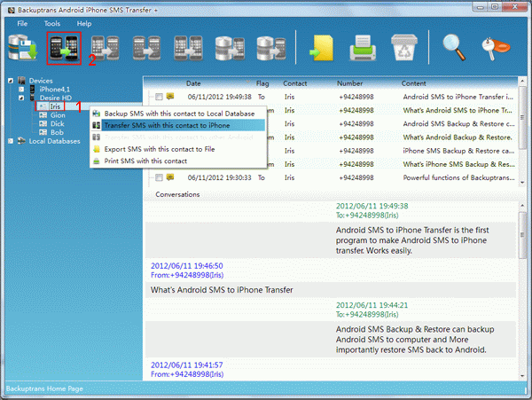Choose Print SMS with this contact
This screenshot has height=400, width=532.
coord(178,161)
